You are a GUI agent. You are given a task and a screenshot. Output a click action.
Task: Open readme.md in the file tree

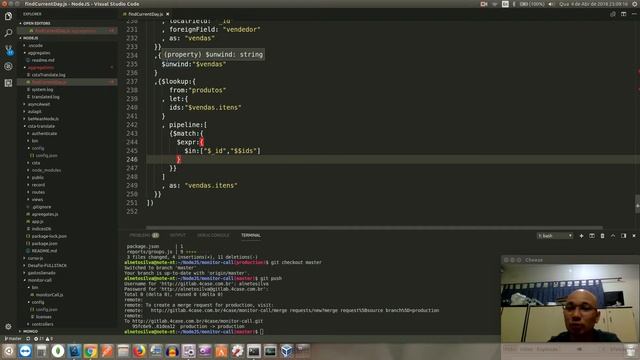point(43,60)
